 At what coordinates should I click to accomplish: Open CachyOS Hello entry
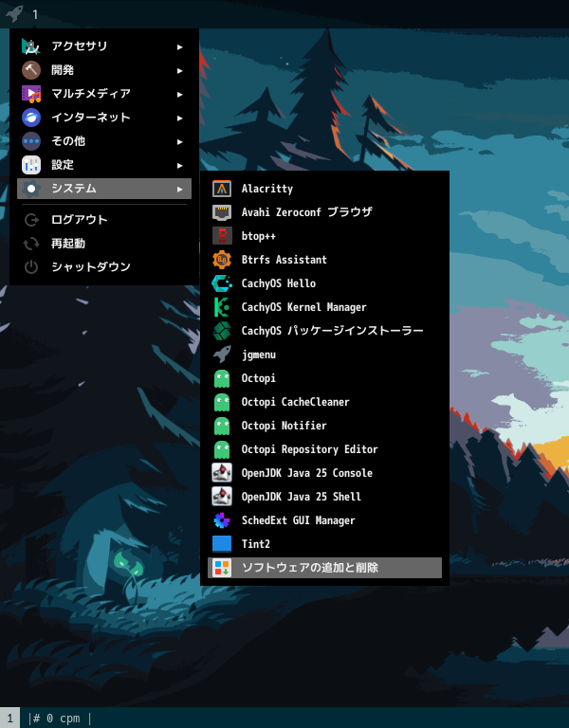(324, 283)
